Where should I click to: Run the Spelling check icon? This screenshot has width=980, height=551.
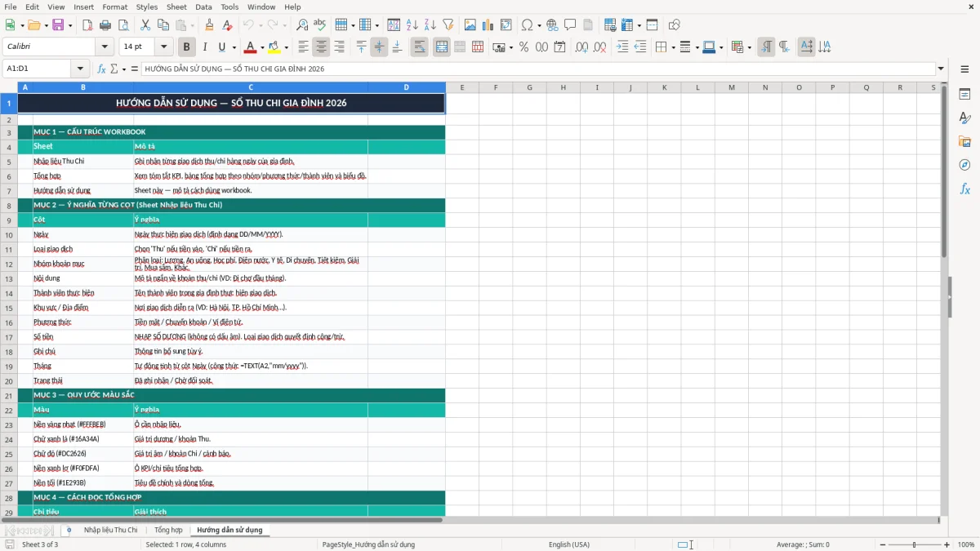pos(320,25)
